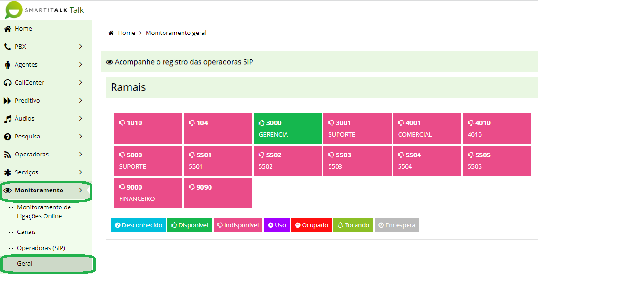Click the Serviços asterisk icon
This screenshot has height=293, width=644.
tap(8, 172)
